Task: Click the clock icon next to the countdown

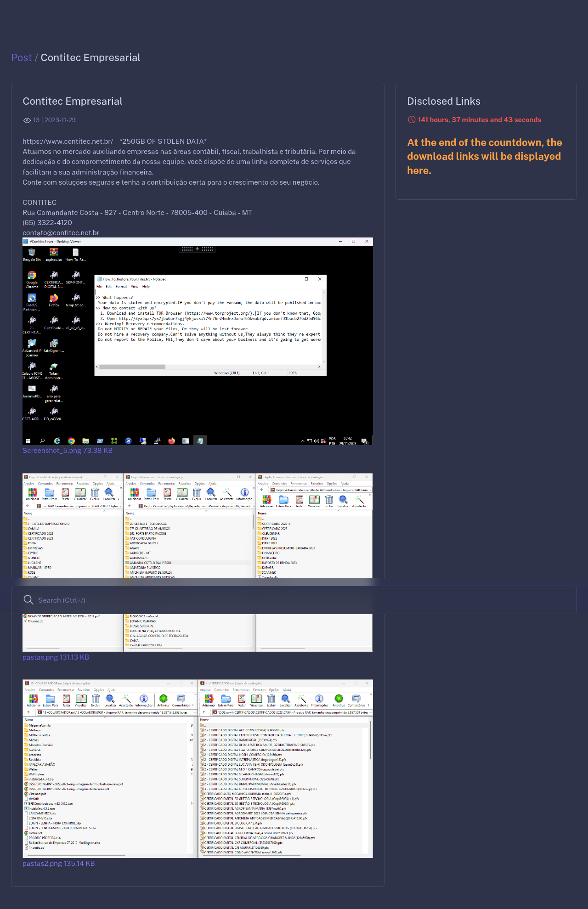Action: point(412,119)
